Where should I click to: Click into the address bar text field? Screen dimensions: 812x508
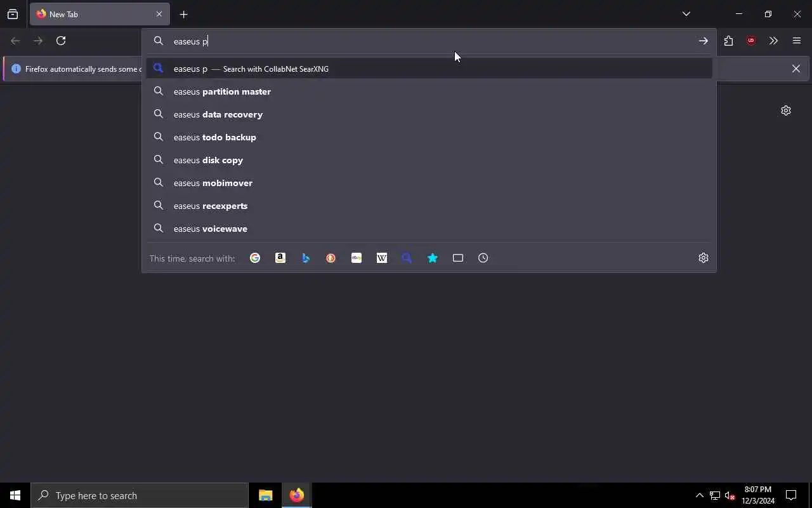(431, 41)
